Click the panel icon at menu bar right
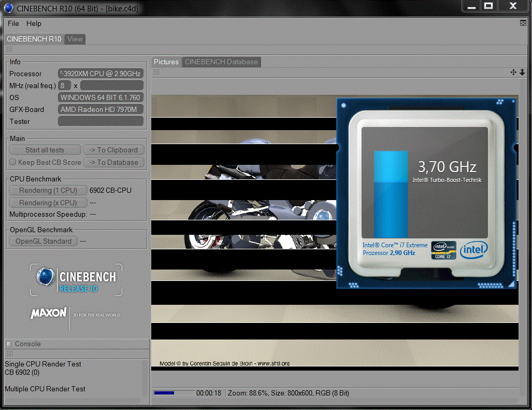The width and height of the screenshot is (532, 410). tap(523, 23)
